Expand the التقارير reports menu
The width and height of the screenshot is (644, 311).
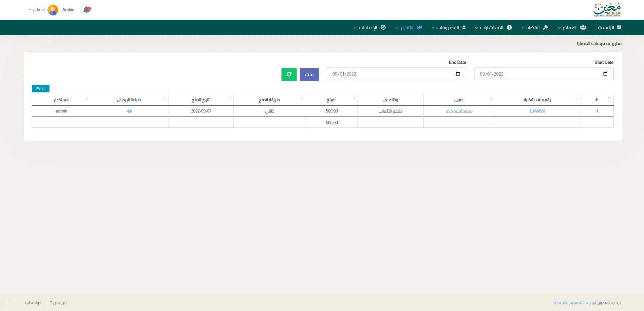point(408,28)
